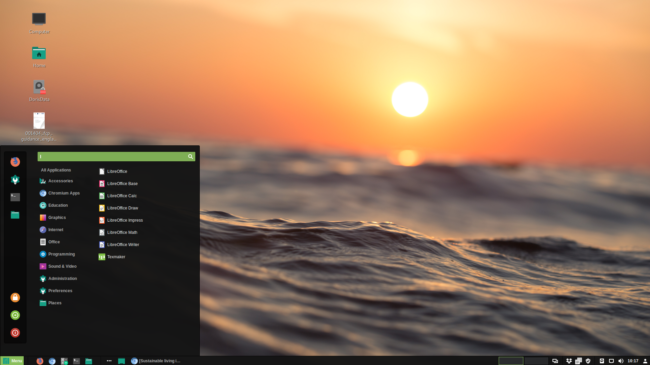Click the red shut down button
The image size is (650, 365).
(x=15, y=333)
